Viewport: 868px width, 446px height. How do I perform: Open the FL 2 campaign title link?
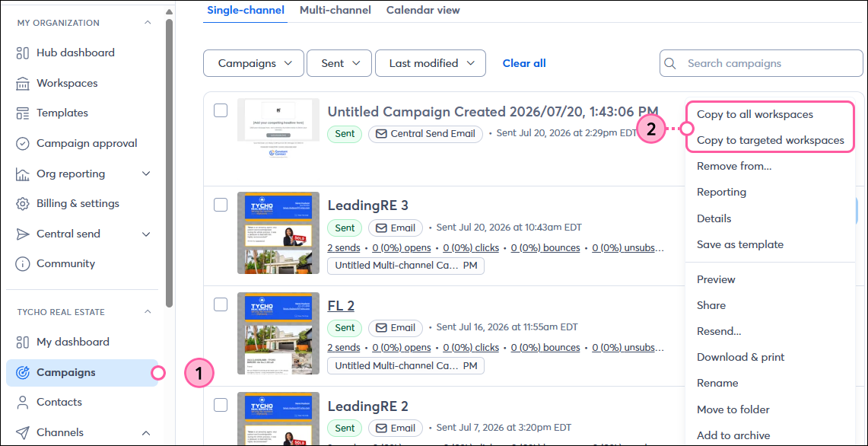coord(341,306)
